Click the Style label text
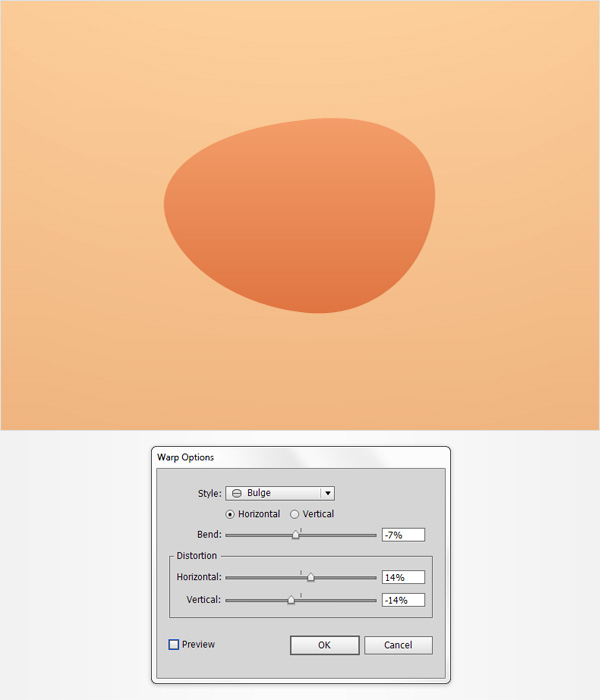This screenshot has width=600, height=700. (x=209, y=493)
